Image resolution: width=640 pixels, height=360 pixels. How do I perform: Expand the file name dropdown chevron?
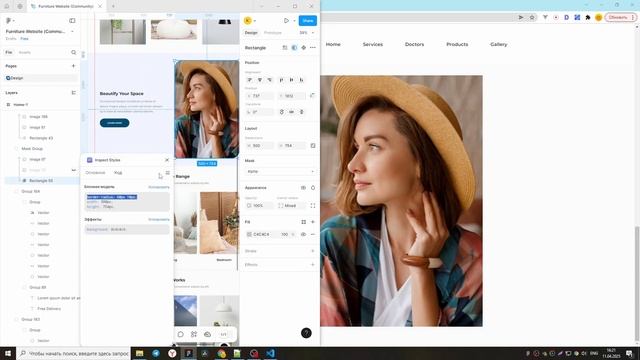tap(72, 31)
